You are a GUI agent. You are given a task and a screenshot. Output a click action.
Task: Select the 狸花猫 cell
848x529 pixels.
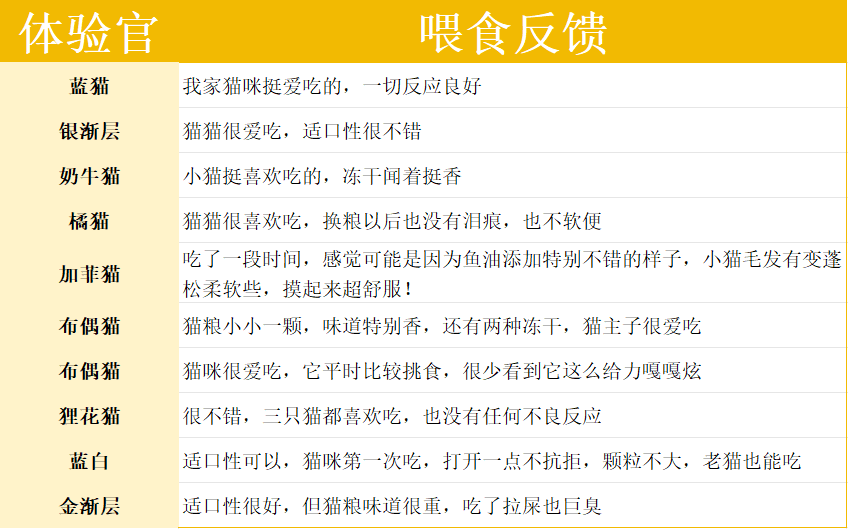89,416
